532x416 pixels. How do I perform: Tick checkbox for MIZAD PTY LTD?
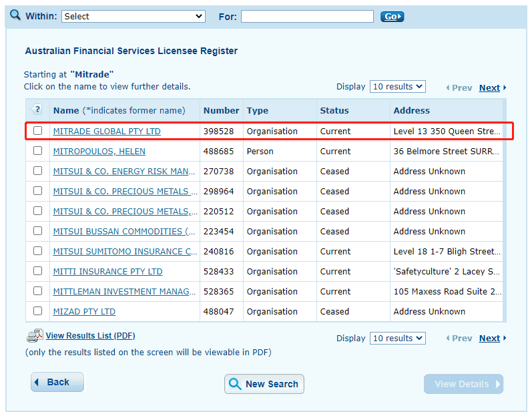pos(37,310)
